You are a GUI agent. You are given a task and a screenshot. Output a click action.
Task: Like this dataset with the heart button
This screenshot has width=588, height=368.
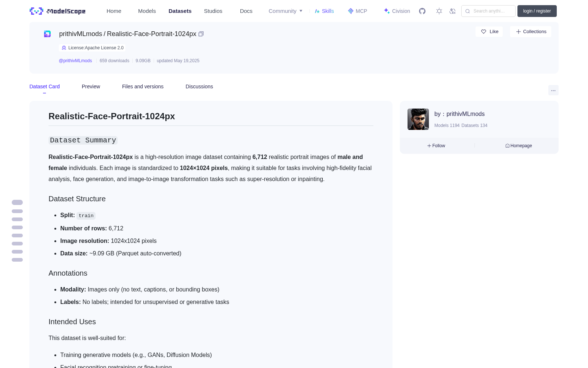point(489,32)
